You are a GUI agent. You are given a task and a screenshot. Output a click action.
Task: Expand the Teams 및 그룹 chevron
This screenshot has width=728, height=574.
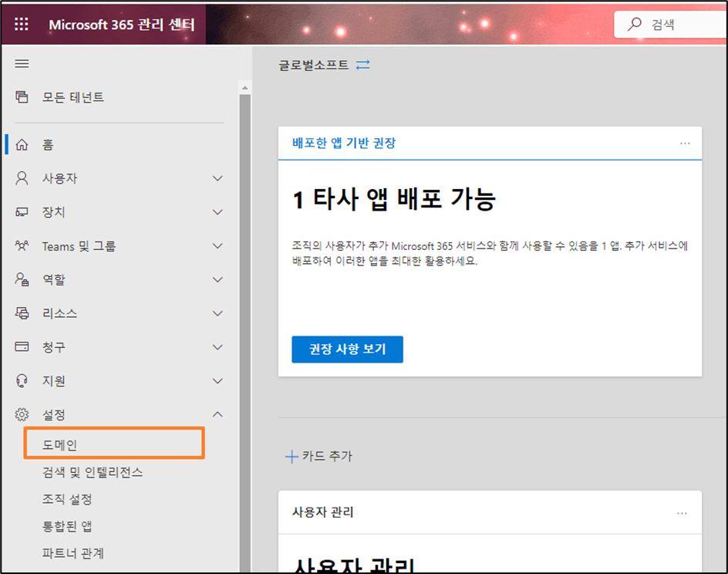pyautogui.click(x=217, y=245)
